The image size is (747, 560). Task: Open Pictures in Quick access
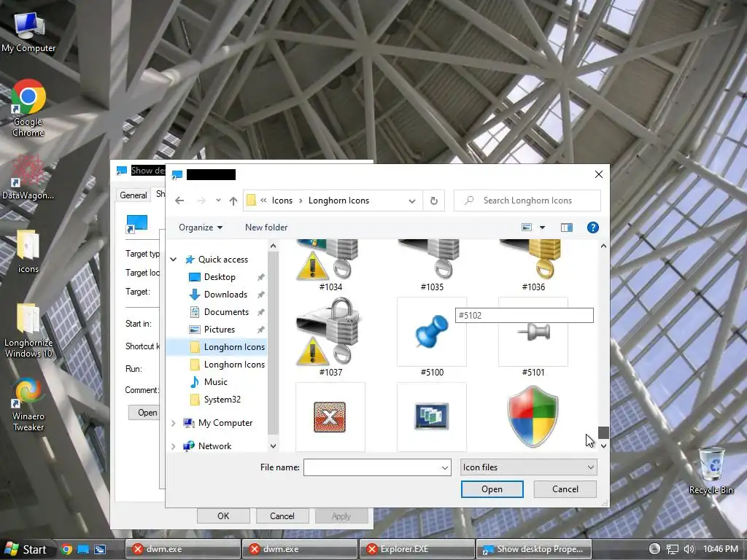pyautogui.click(x=219, y=330)
